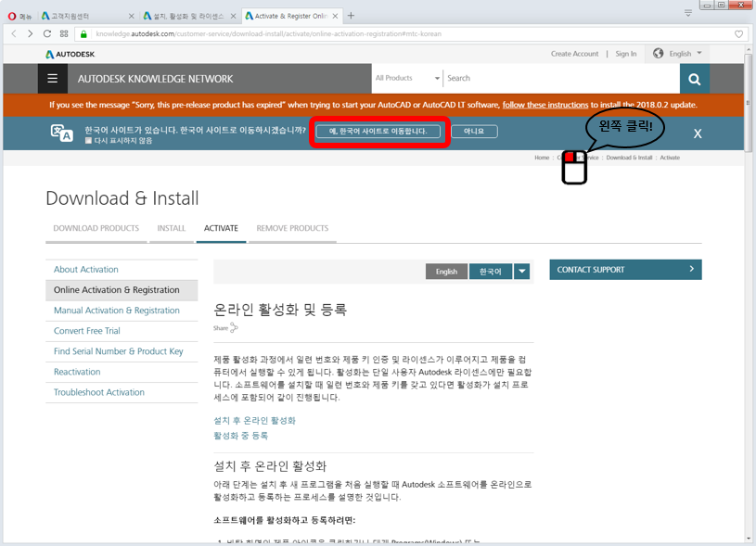Open the Speed Dial grid icon
Viewport: 756px width, 546px height.
tap(64, 33)
